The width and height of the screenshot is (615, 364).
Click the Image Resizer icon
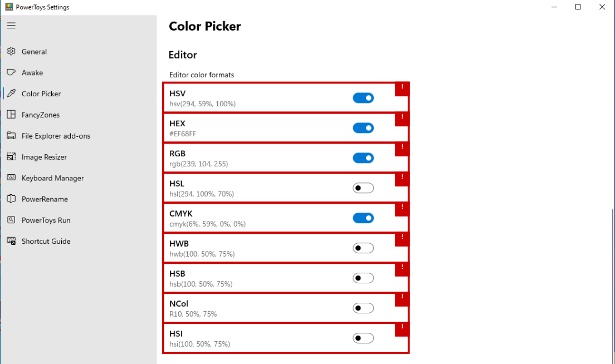[12, 157]
